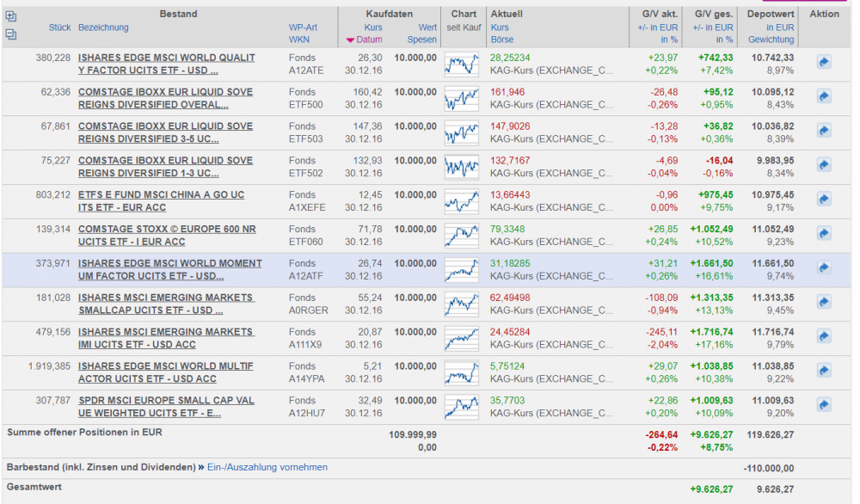Sort by WKN column header
Screen dimensions: 860x504
click(x=298, y=40)
